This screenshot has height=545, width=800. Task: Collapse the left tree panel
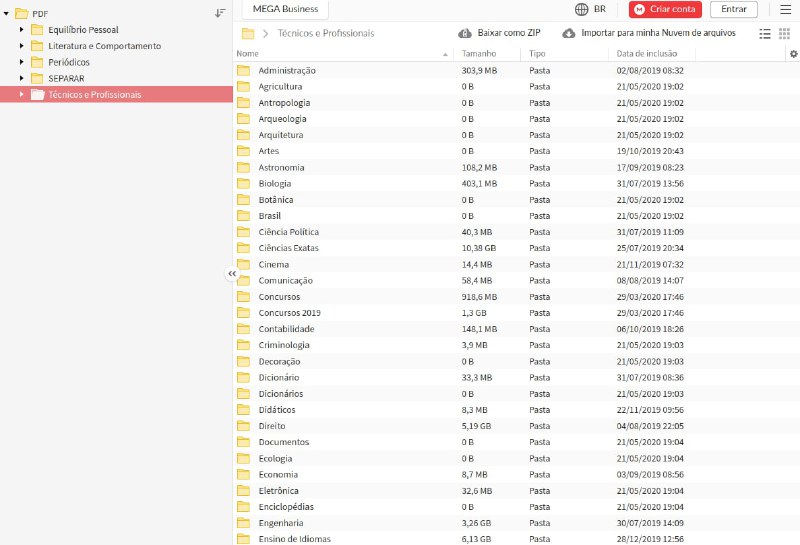pyautogui.click(x=232, y=274)
